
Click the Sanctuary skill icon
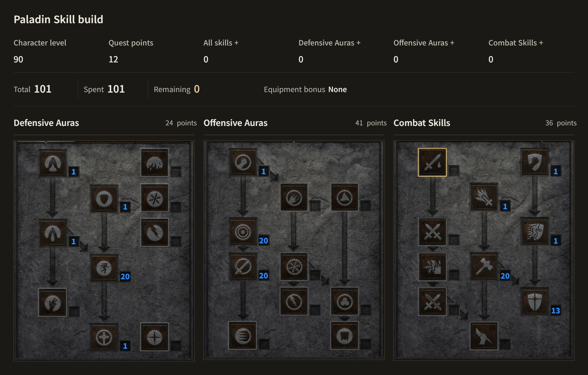[x=345, y=302]
